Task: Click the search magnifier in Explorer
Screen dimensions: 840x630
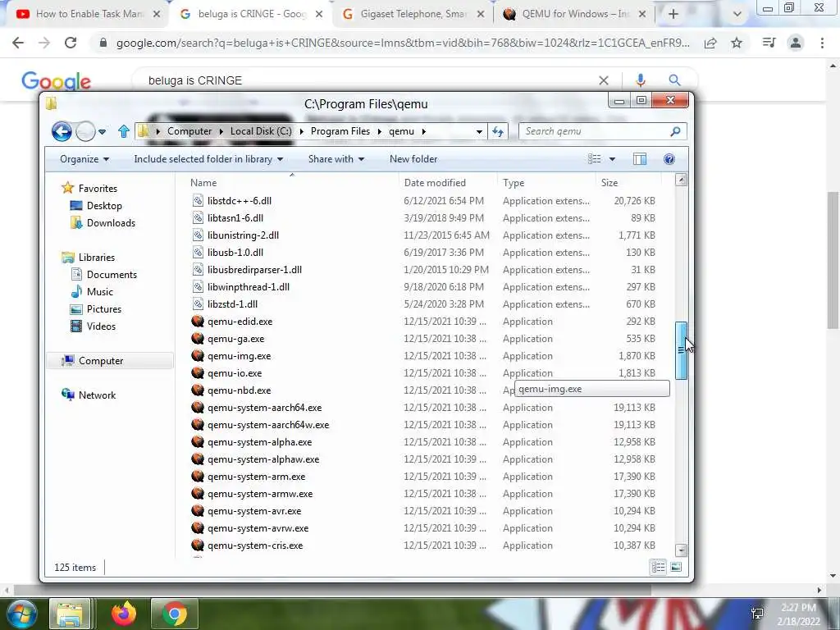Action: [675, 131]
